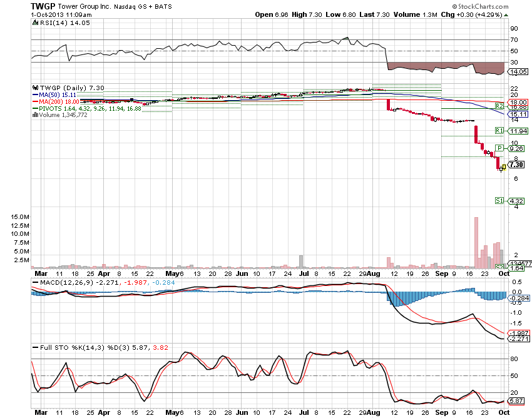Image resolution: width=532 pixels, height=418 pixels.
Task: Click the 14.05 RSI value tag
Action: [518, 71]
